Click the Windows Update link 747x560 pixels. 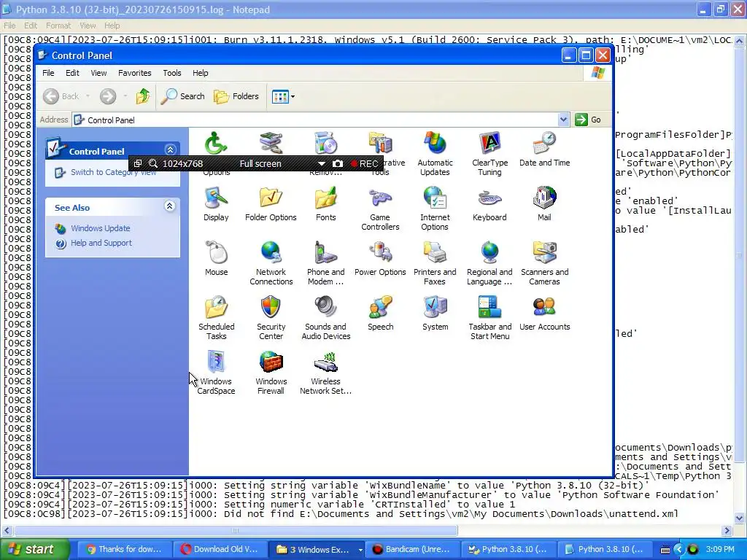click(x=101, y=228)
